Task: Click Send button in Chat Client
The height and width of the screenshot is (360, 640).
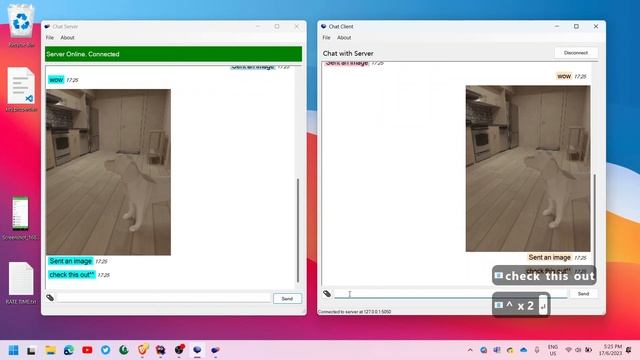Action: [583, 294]
